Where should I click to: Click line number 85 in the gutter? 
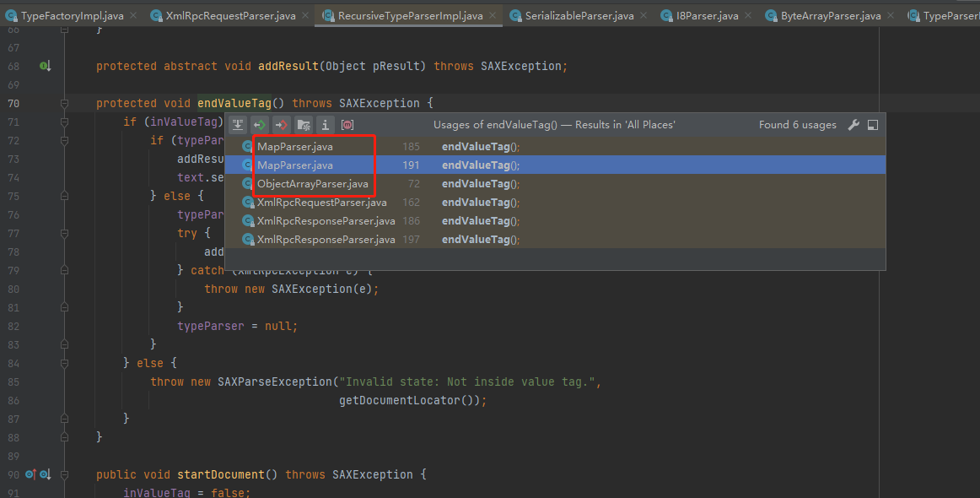[x=13, y=382]
